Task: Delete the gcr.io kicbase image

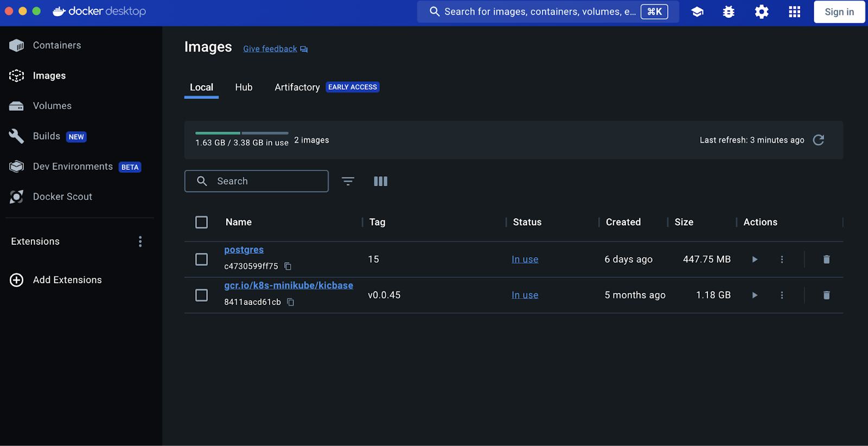Action: (826, 295)
